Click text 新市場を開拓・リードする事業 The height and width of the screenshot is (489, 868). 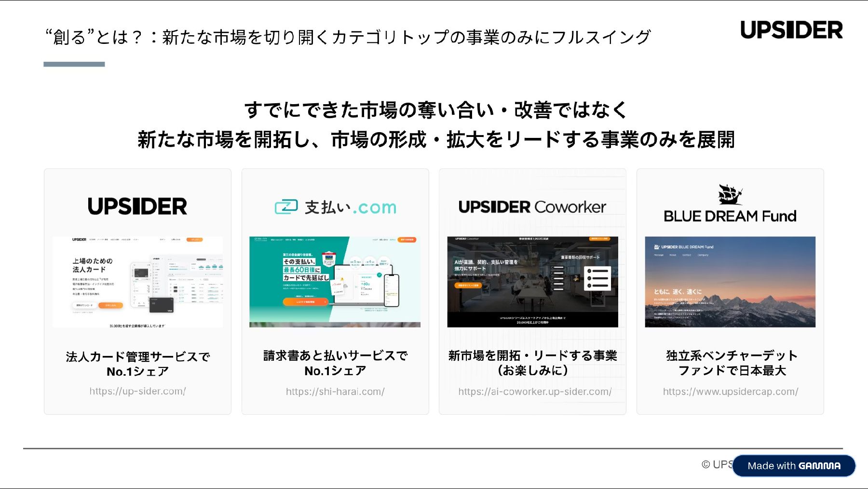532,355
